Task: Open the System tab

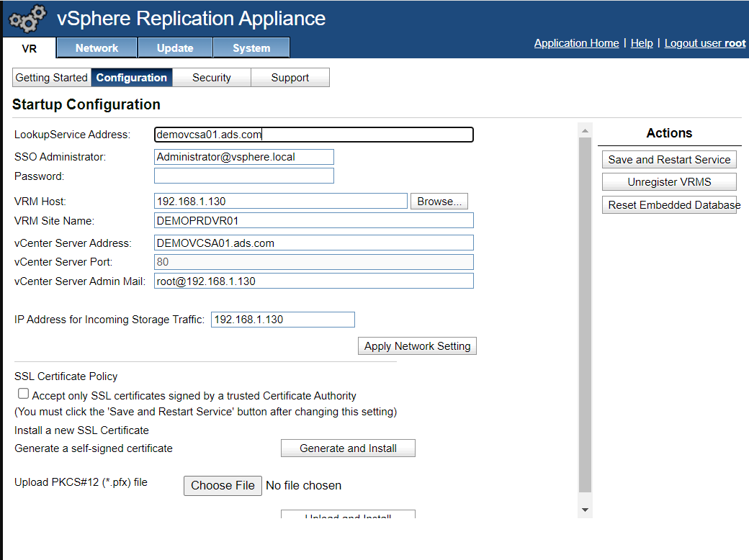Action: click(x=251, y=48)
